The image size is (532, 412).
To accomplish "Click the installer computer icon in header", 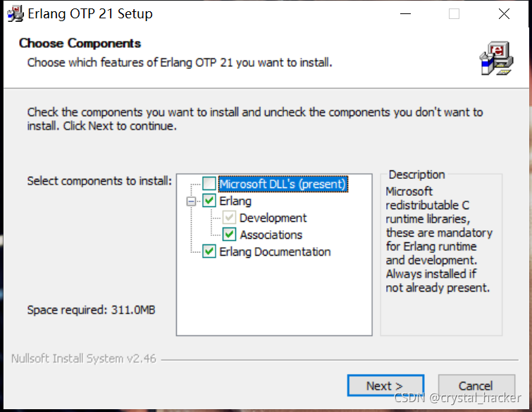I will 496,58.
